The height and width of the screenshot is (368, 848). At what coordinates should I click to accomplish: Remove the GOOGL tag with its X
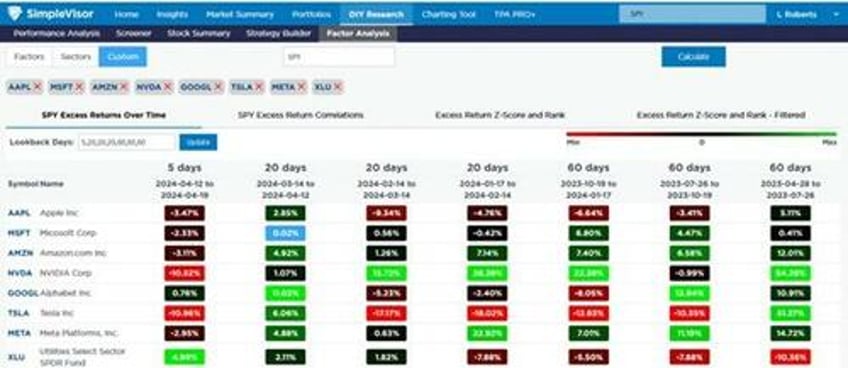[x=218, y=87]
